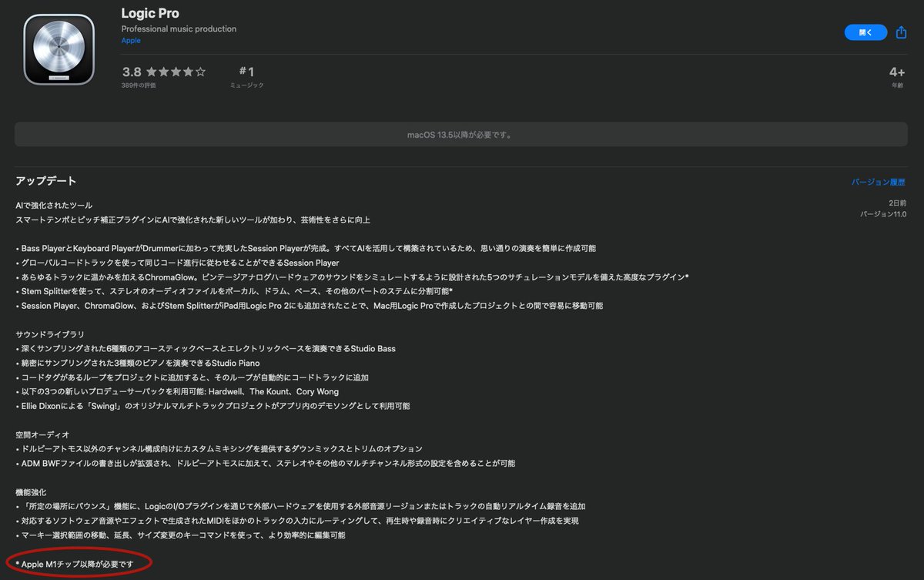Click the ADM BWFファイル bullet line

point(266,463)
